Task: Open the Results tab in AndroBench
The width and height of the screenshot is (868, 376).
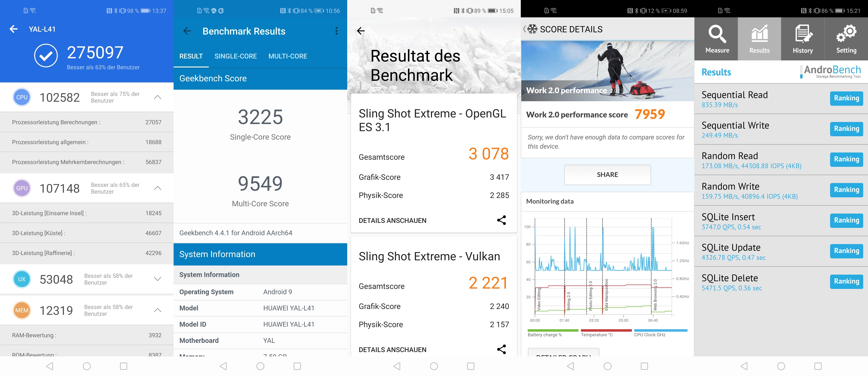Action: coord(759,39)
